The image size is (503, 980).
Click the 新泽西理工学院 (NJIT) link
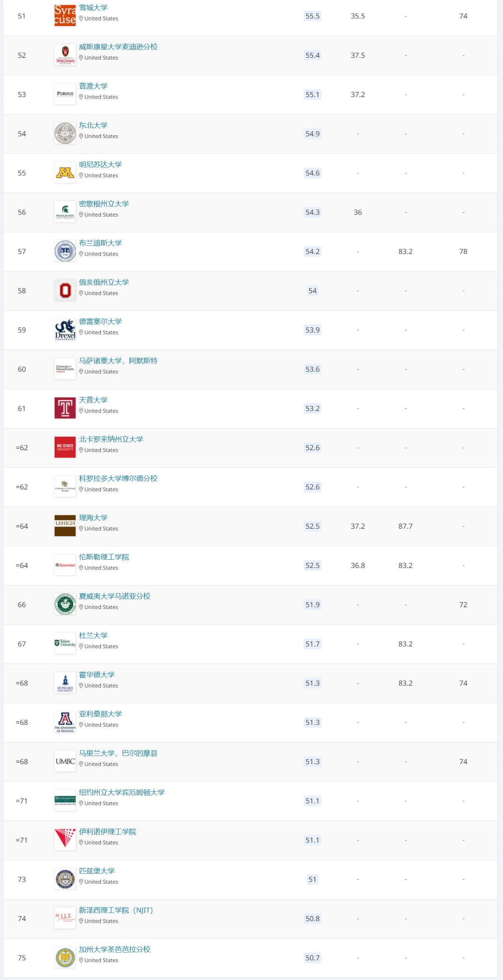(116, 910)
